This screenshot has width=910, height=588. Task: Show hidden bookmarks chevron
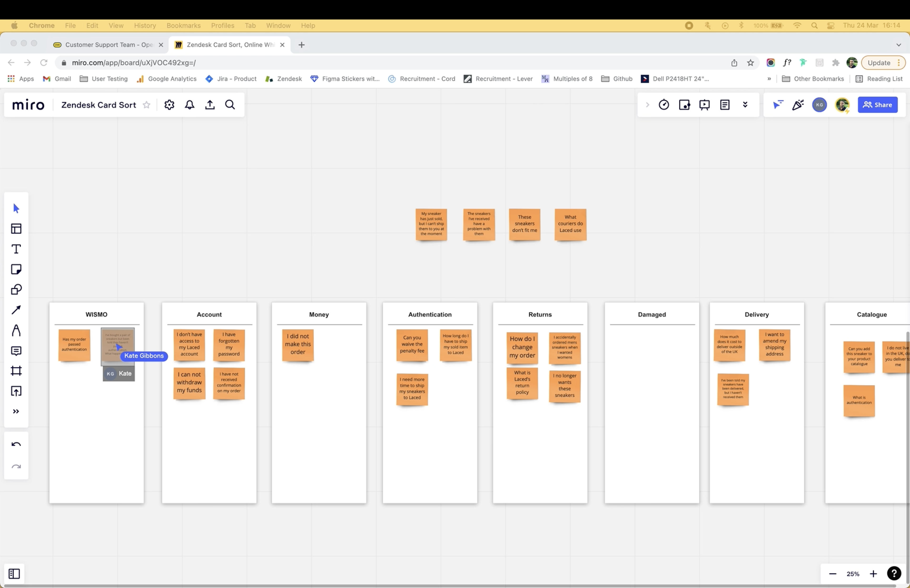point(769,79)
